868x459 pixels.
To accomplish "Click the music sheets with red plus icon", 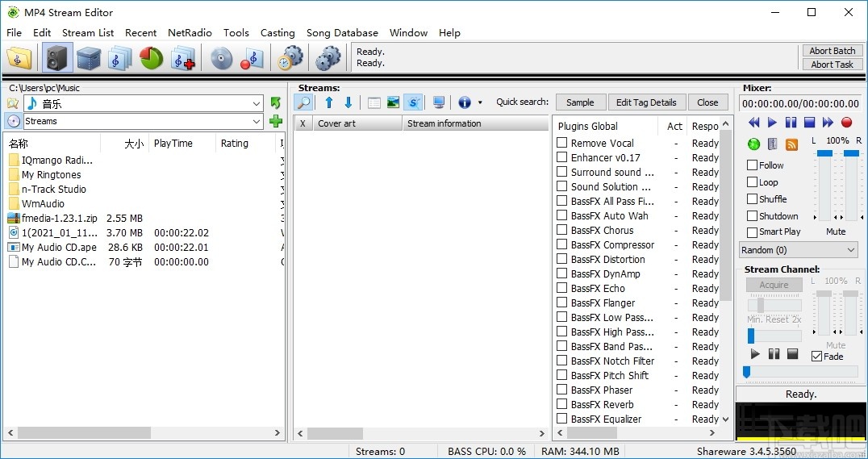I will (183, 57).
